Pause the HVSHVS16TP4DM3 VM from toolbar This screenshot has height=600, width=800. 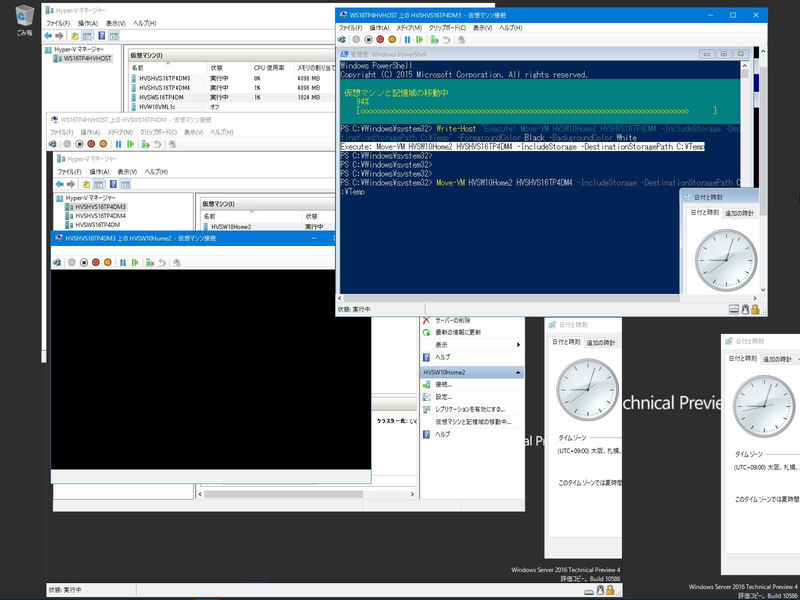[407, 39]
